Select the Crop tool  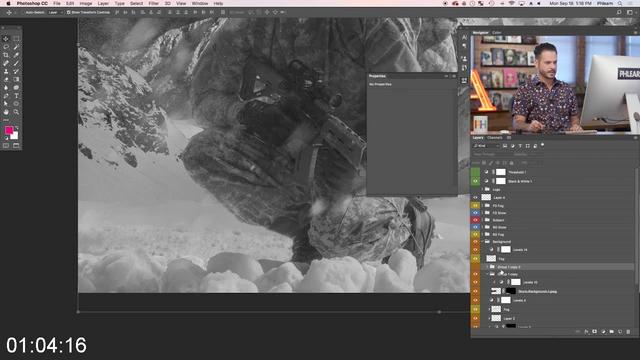point(6,55)
